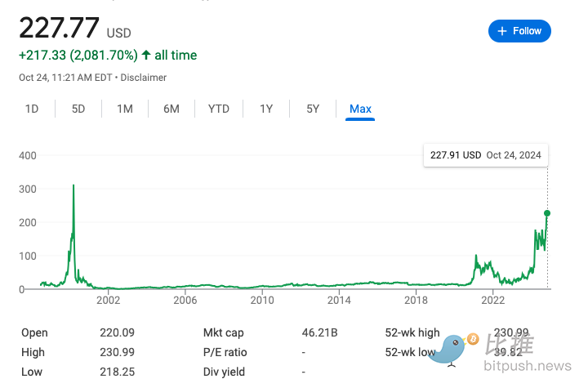The width and height of the screenshot is (588, 388).
Task: Click the 227.91 USD chart tooltip
Action: pyautogui.click(x=486, y=155)
